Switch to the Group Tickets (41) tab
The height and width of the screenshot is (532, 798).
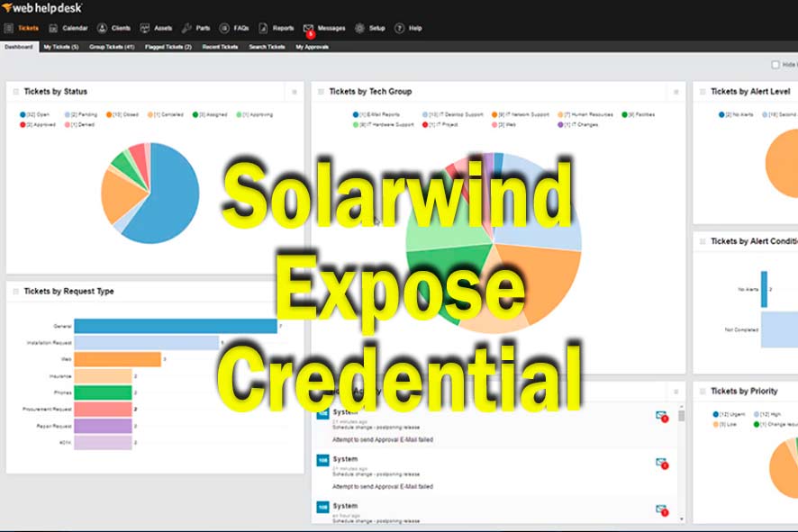click(110, 46)
